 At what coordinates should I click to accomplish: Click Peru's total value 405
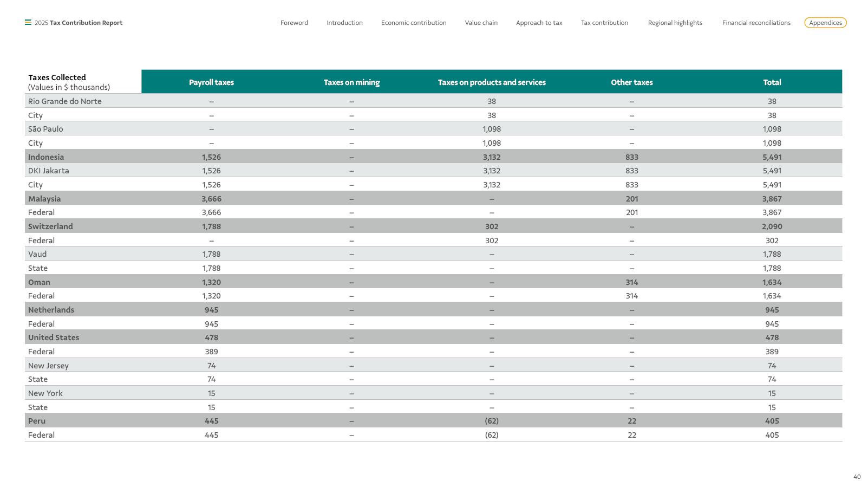[x=772, y=421]
